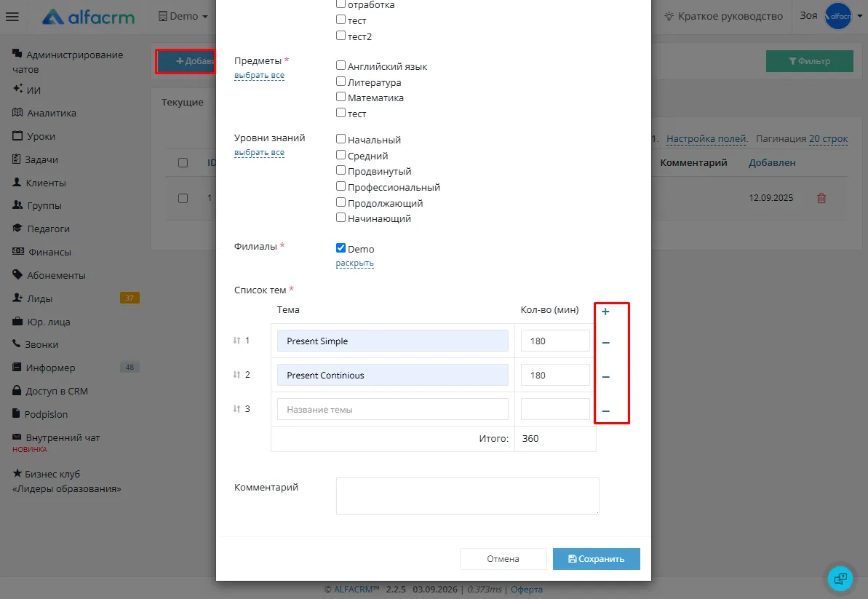The width and height of the screenshot is (868, 599).
Task: Edit the Present Simple topic name field
Action: (392, 341)
